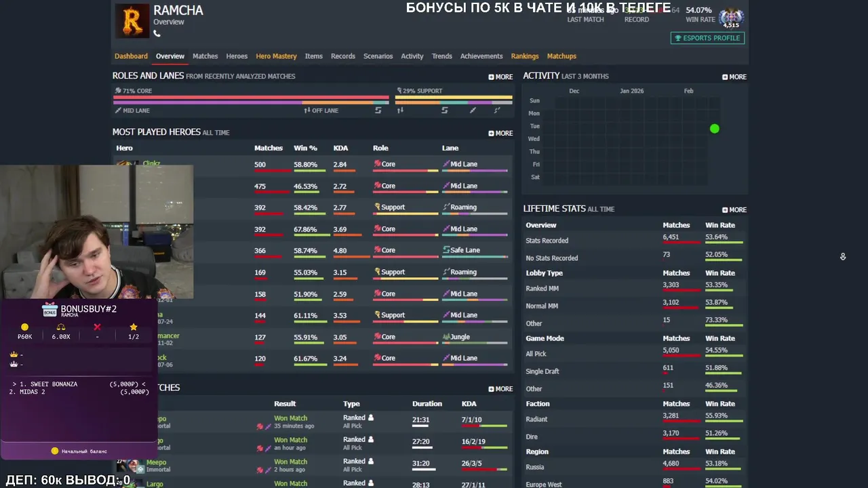
Task: Click the 6,451 Stats Recorded matches value
Action: click(671, 237)
